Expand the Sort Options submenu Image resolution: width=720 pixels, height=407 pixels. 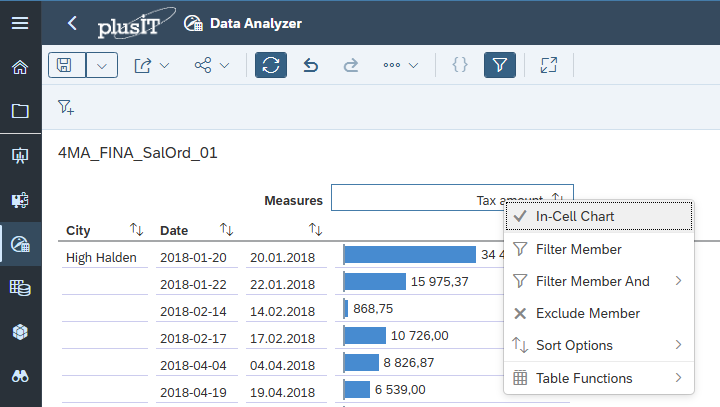597,345
